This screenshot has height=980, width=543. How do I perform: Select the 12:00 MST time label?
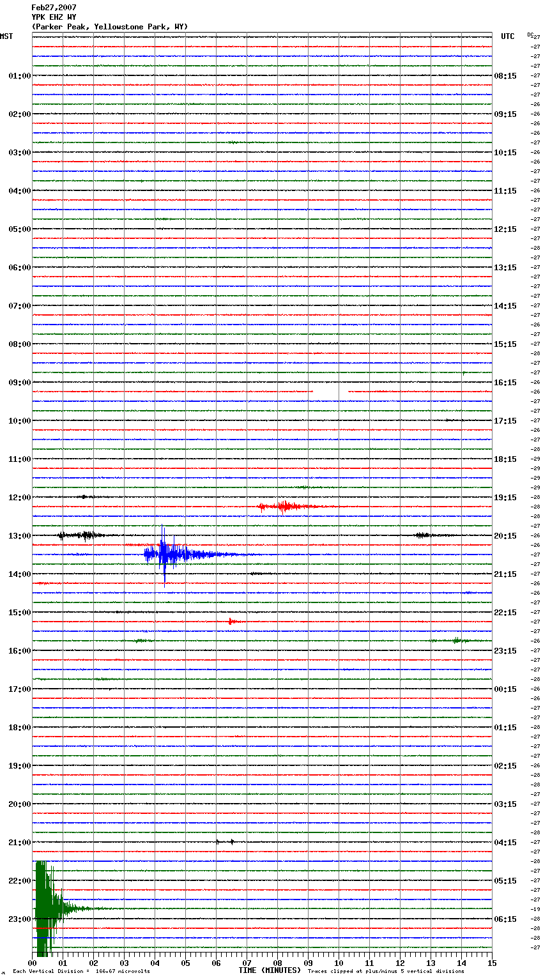tap(19, 498)
